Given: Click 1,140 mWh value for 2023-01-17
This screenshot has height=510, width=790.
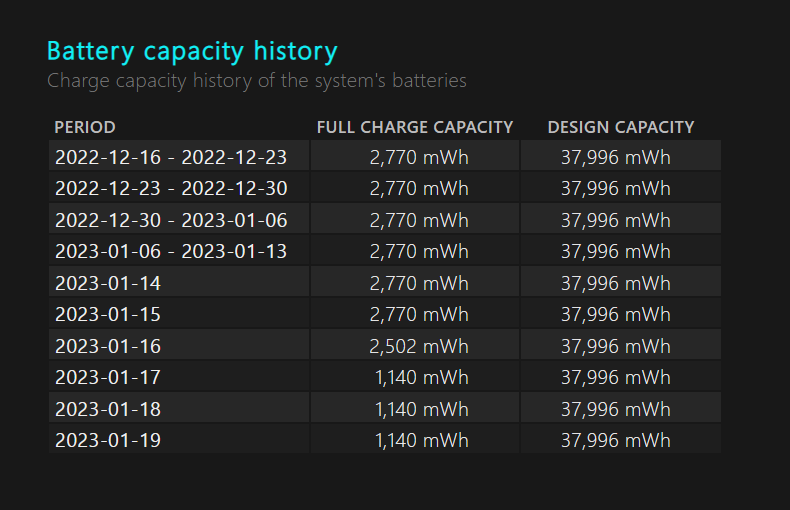Looking at the screenshot, I should coord(422,377).
